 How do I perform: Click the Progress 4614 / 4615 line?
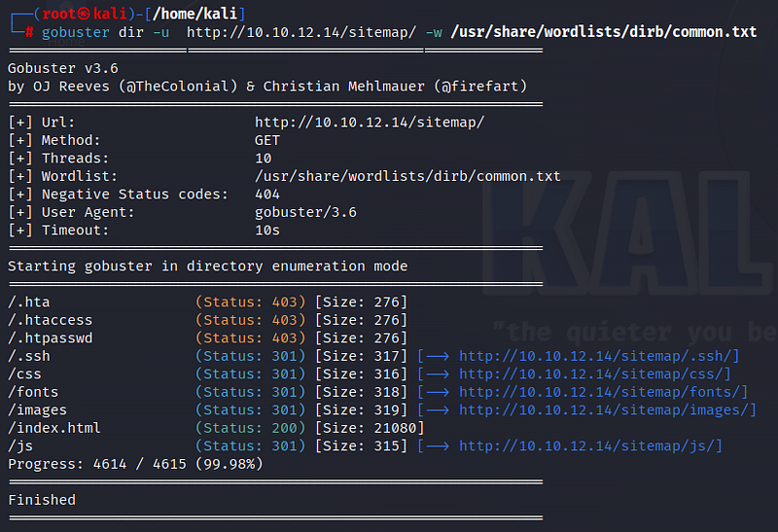(134, 464)
